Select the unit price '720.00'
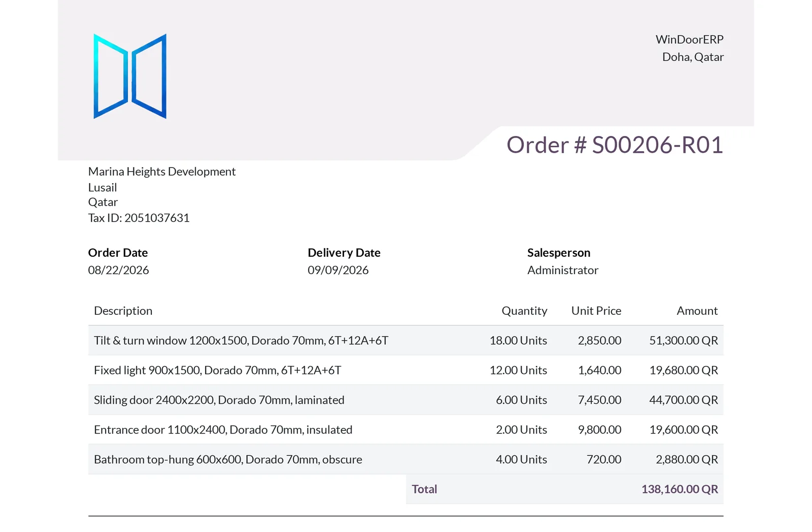This screenshot has height=532, width=812. [x=604, y=459]
